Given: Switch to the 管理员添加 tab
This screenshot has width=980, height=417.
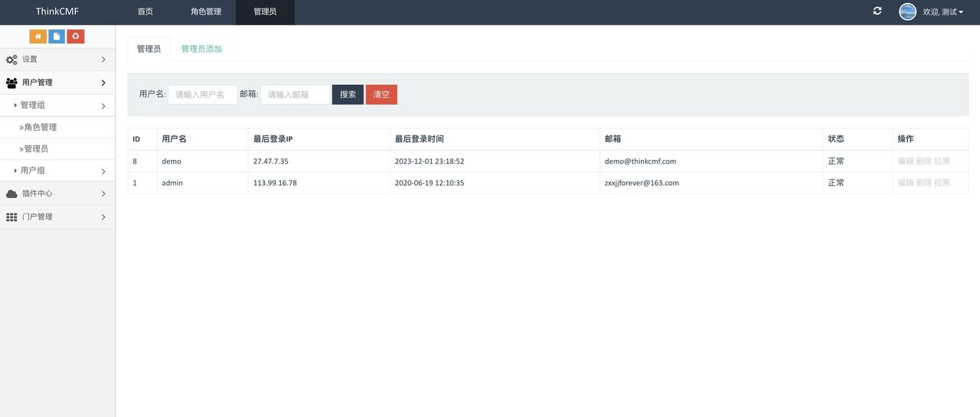Looking at the screenshot, I should pyautogui.click(x=201, y=48).
